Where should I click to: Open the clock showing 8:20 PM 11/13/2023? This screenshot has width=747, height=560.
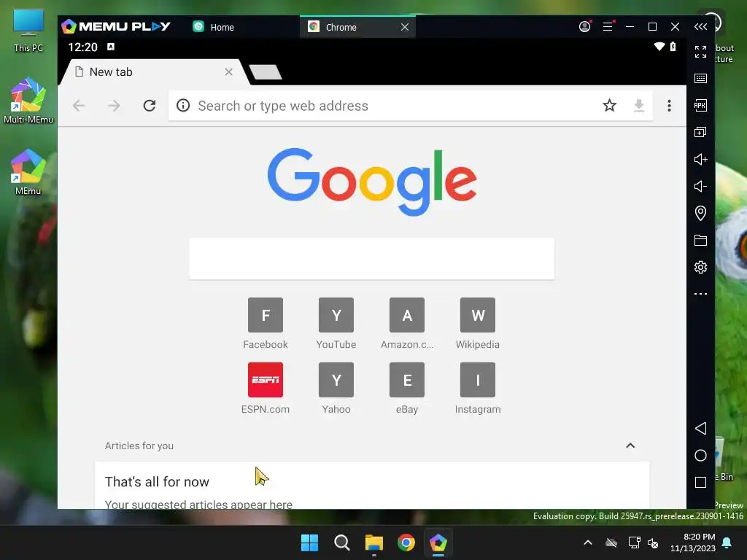coord(693,542)
